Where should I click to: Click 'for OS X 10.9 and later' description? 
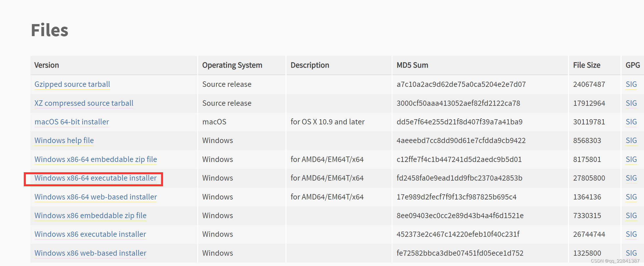(327, 122)
